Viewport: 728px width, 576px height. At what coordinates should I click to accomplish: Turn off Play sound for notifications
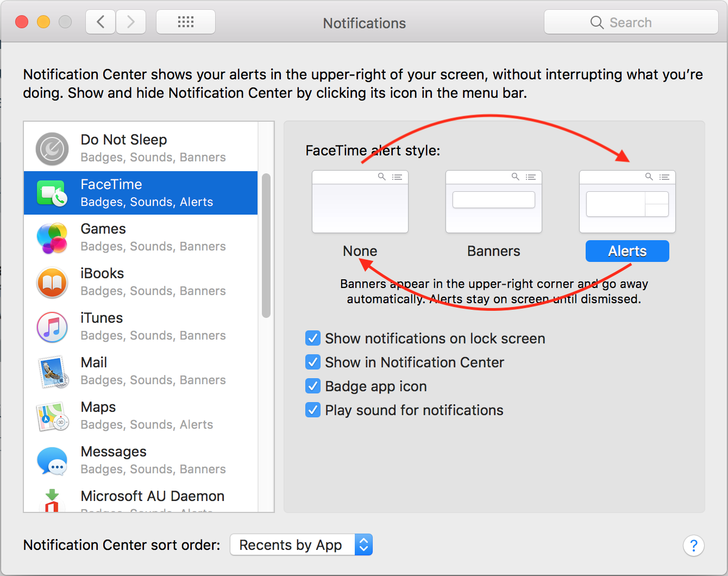(x=313, y=410)
